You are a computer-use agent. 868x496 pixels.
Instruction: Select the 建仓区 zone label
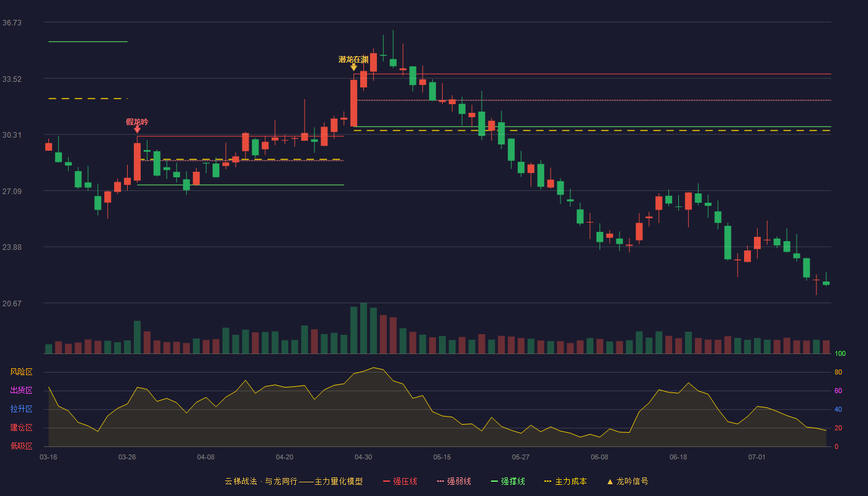click(22, 428)
